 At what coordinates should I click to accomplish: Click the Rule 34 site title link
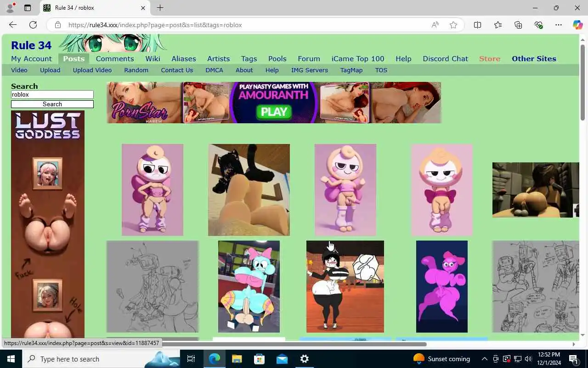[31, 45]
